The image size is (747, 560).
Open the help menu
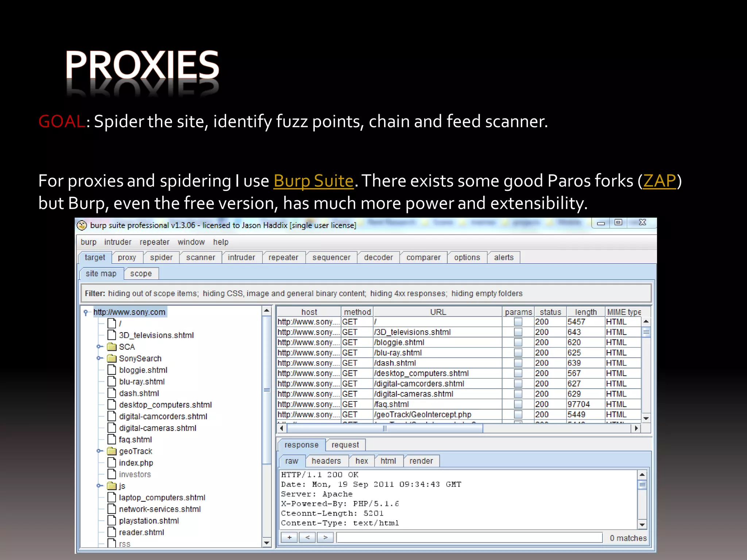pyautogui.click(x=221, y=242)
